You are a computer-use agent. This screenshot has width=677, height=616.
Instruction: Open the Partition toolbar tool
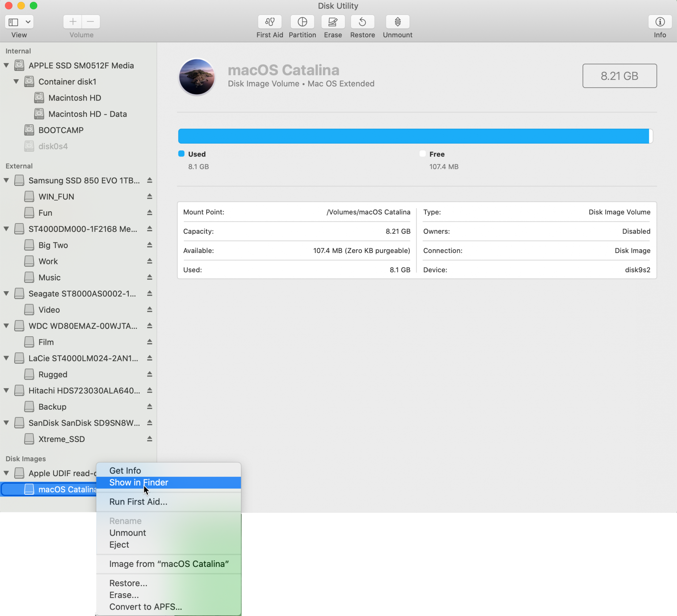(x=302, y=22)
